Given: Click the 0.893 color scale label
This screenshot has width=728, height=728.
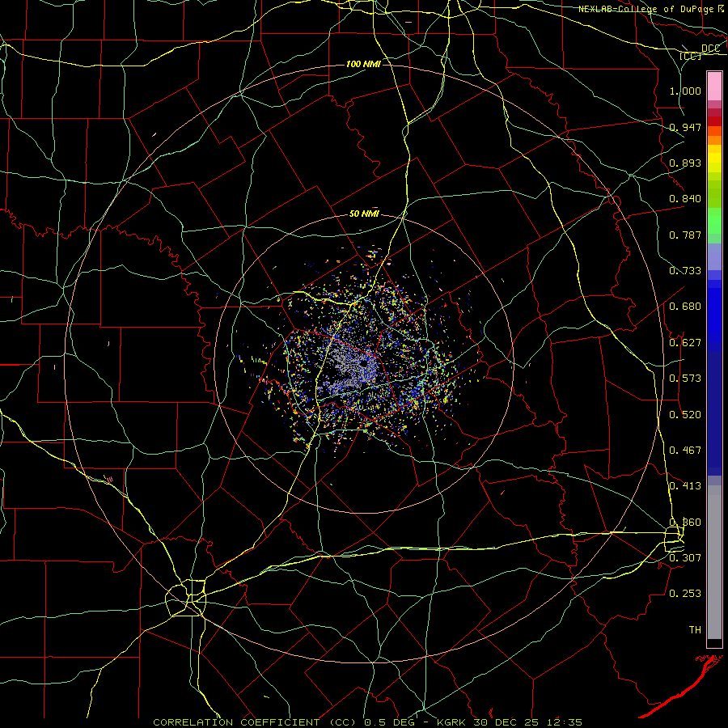Looking at the screenshot, I should point(685,163).
